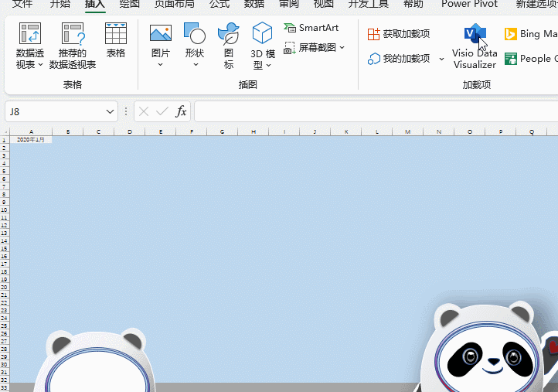
Task: Click the Bing Maps add-in
Action: point(531,34)
